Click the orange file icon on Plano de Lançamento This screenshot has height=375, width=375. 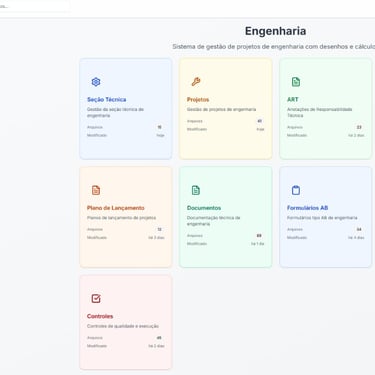click(x=96, y=190)
